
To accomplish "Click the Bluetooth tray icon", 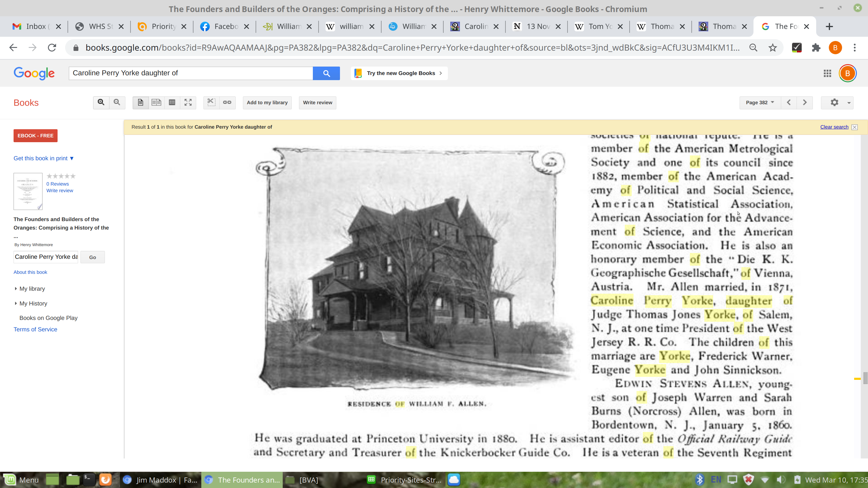I will (x=700, y=480).
